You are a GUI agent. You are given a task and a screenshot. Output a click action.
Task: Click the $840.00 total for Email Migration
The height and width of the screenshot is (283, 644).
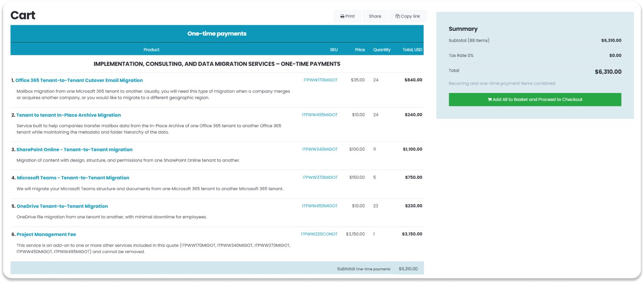[413, 80]
